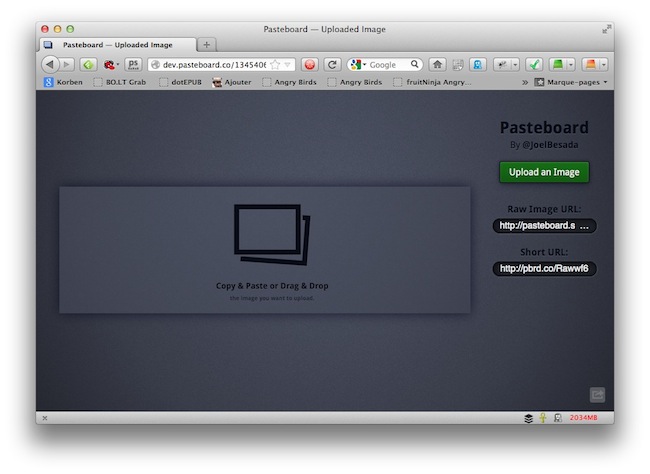This screenshot has height=474, width=650.
Task: Open the Korben bookmark
Action: (63, 82)
